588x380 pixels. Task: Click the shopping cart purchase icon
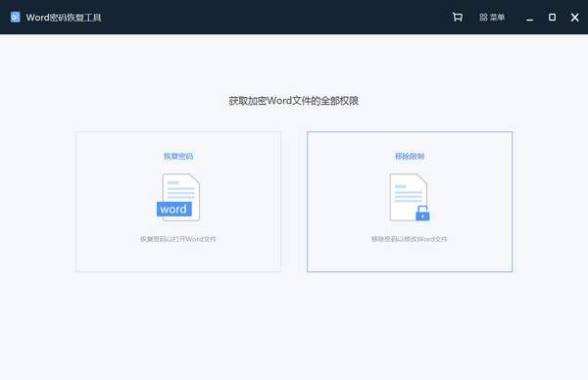point(457,18)
